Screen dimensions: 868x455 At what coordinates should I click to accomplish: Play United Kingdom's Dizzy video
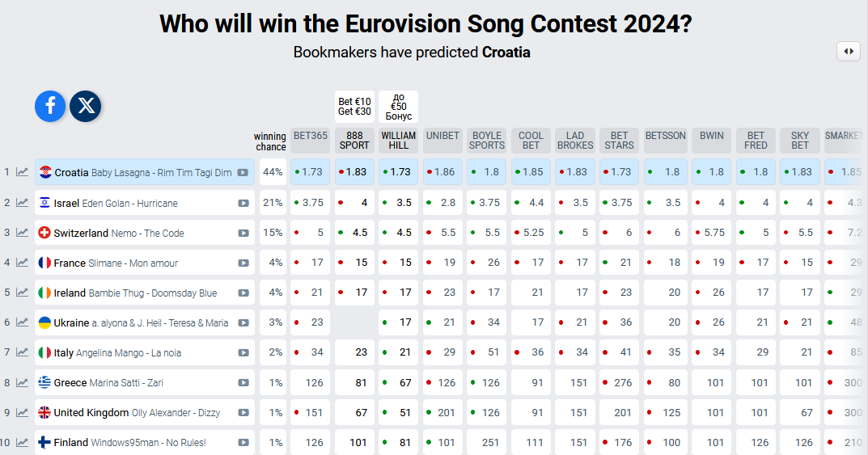(x=243, y=412)
